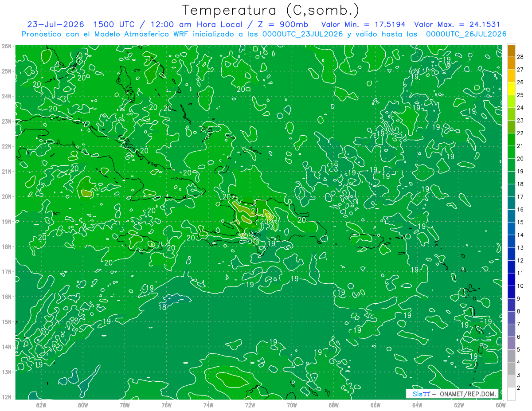Click the "68W" longitude label

333,405
